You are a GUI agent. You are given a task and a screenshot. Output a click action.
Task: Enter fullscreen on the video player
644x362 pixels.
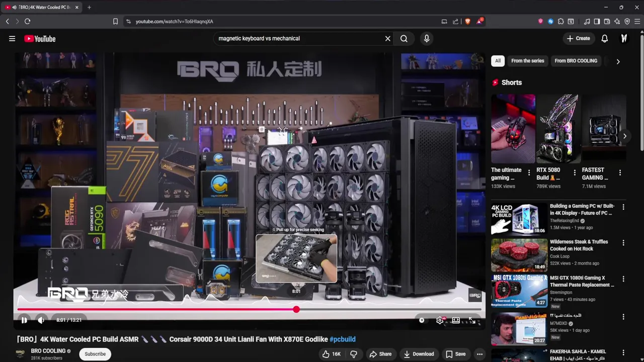click(x=472, y=320)
